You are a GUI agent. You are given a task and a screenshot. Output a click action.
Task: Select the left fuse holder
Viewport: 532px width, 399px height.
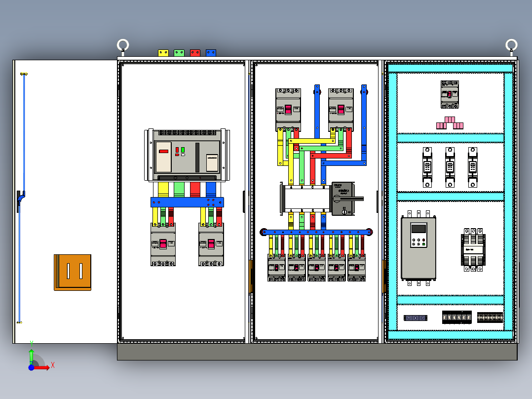coord(427,167)
